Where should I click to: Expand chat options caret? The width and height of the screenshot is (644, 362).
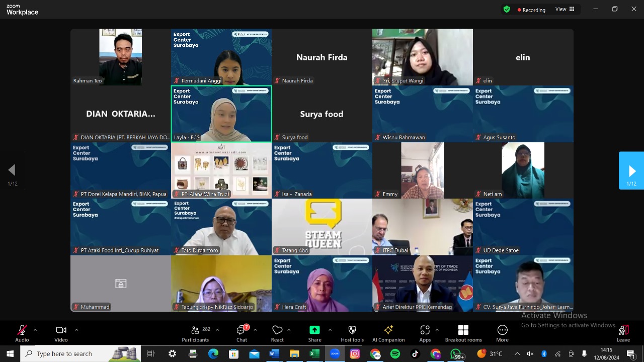(255, 330)
